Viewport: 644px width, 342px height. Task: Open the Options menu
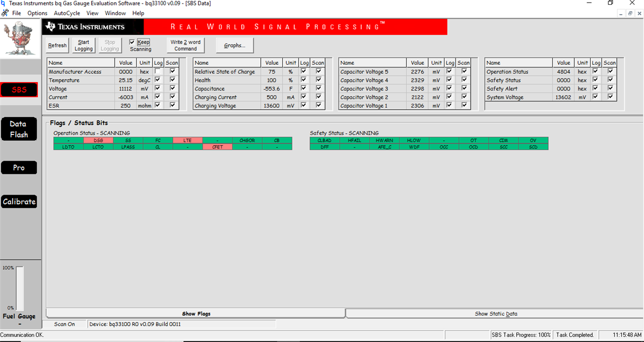point(37,13)
